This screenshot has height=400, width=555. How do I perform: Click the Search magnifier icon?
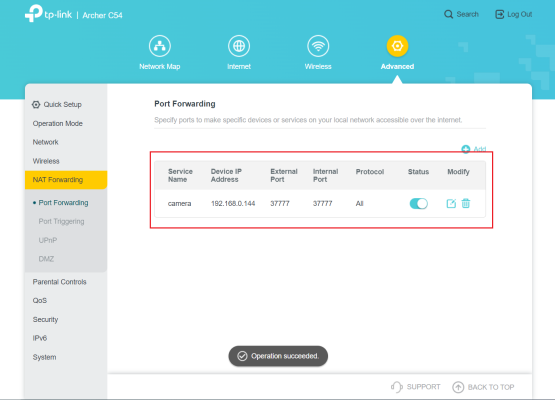(x=448, y=15)
